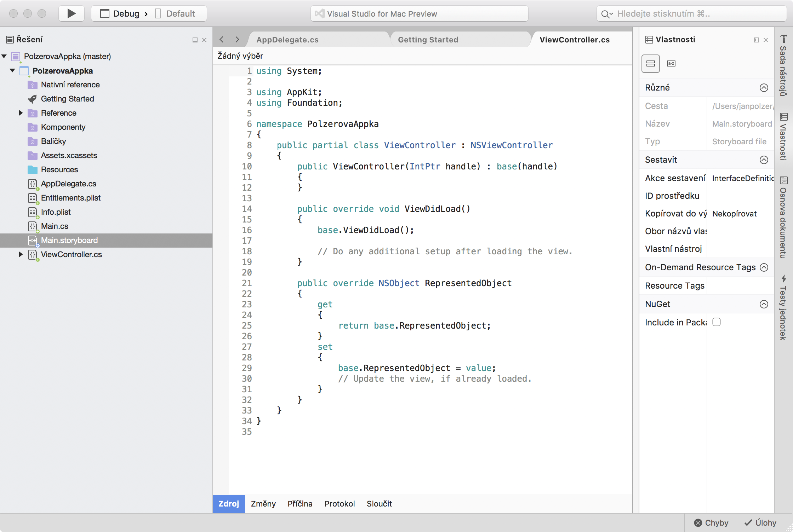
Task: Navigate forward with the right arrow
Action: point(237,39)
